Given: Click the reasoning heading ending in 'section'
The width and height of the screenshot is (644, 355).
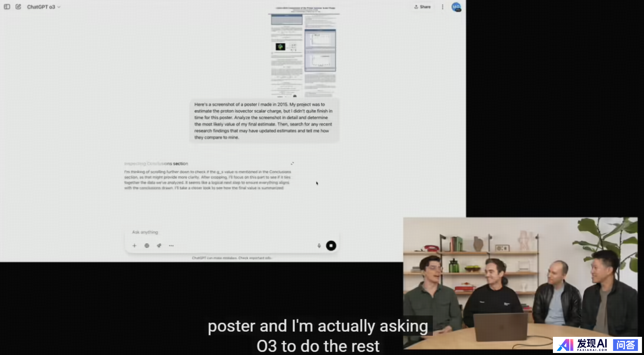Looking at the screenshot, I should (x=156, y=164).
